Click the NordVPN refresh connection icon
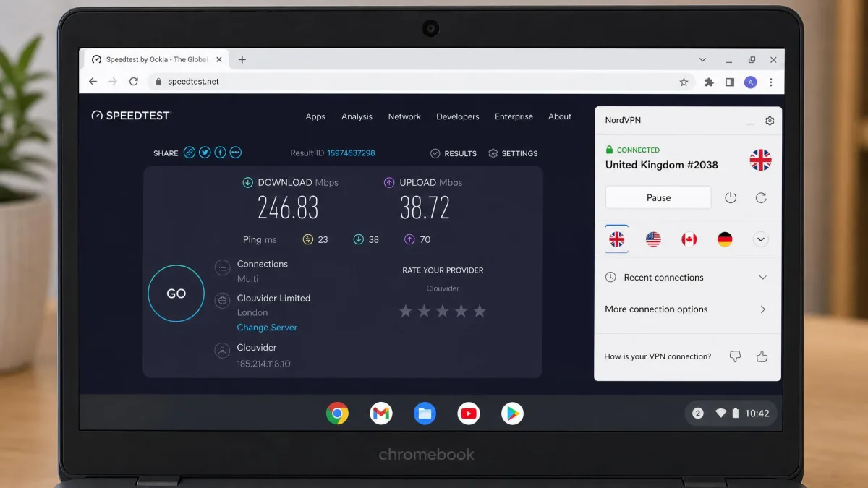 click(761, 197)
